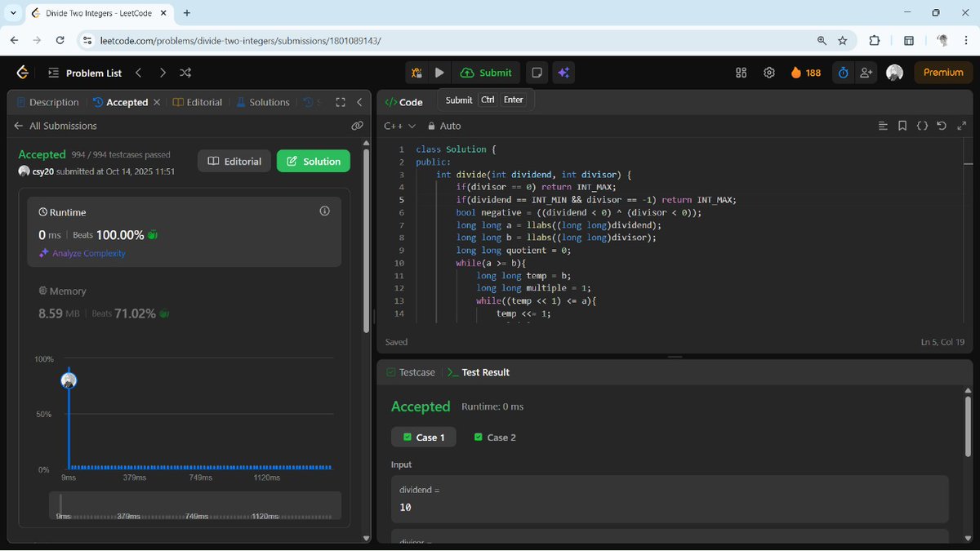Click the invite user icon
The height and width of the screenshot is (551, 980).
[866, 73]
